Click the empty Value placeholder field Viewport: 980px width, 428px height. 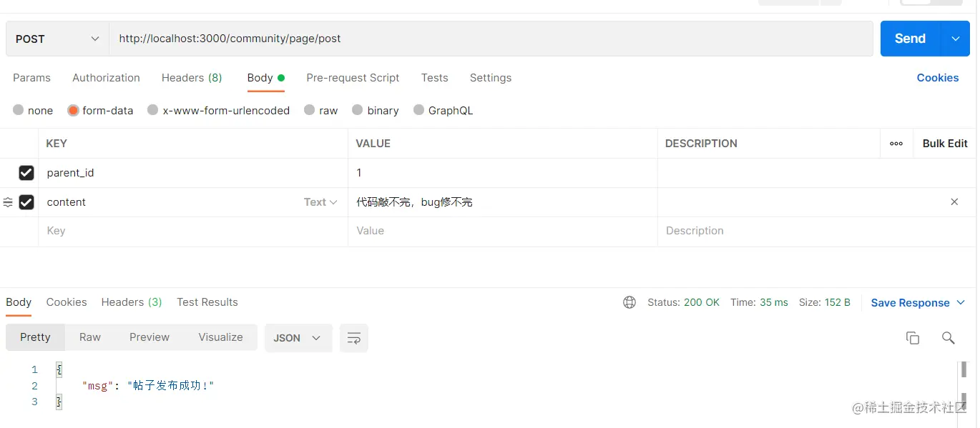tap(503, 231)
